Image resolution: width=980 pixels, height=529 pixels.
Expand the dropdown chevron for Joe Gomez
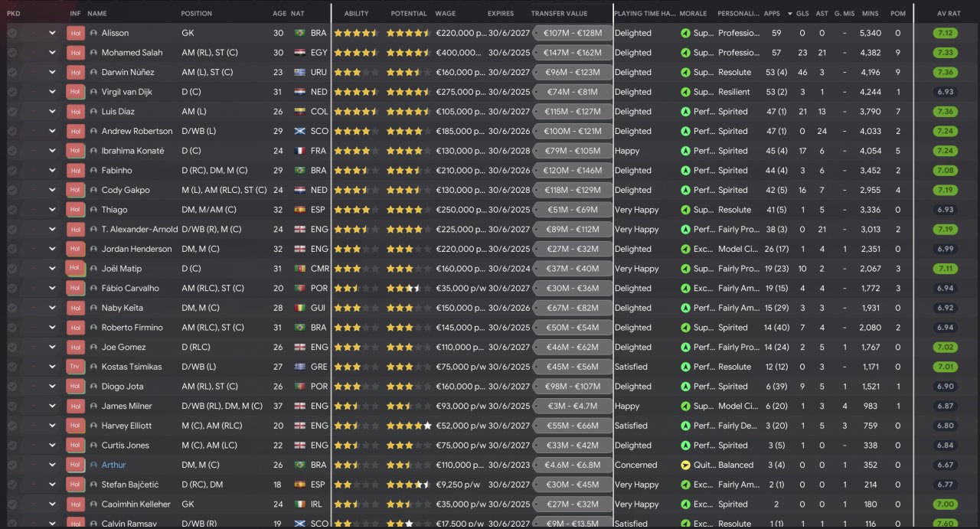pyautogui.click(x=52, y=347)
